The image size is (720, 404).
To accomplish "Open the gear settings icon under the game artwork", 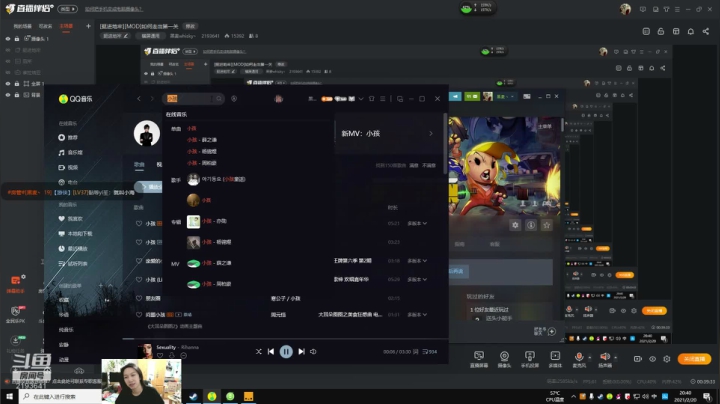I will tap(515, 225).
